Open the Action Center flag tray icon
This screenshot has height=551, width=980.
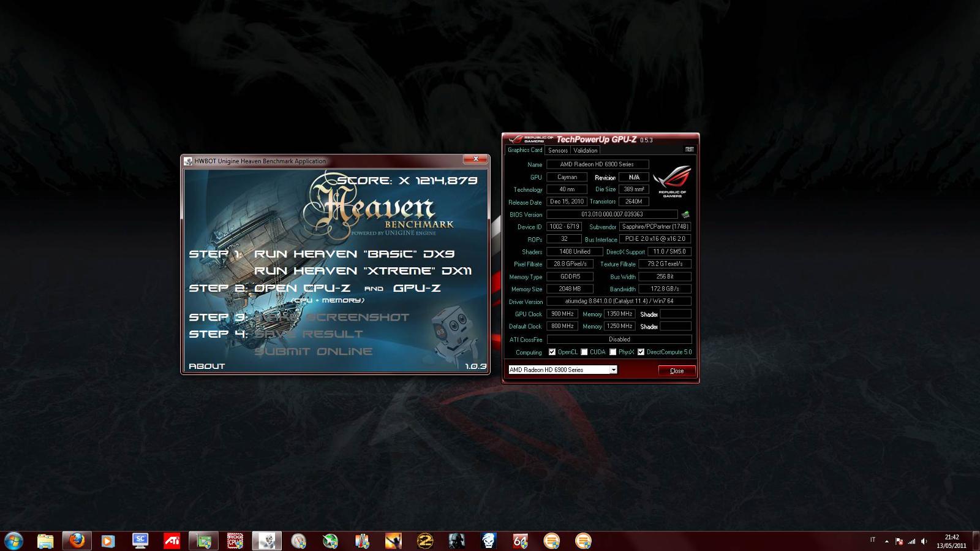(x=899, y=541)
